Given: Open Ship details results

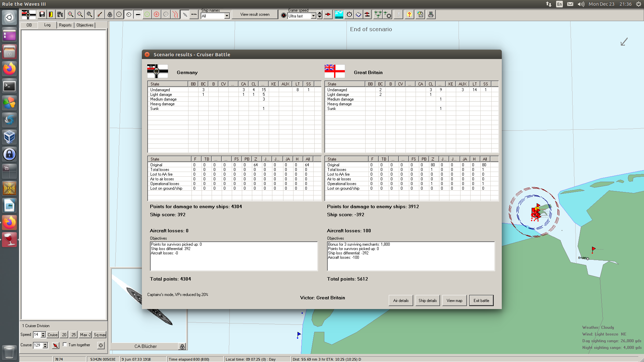Looking at the screenshot, I should [x=427, y=301].
